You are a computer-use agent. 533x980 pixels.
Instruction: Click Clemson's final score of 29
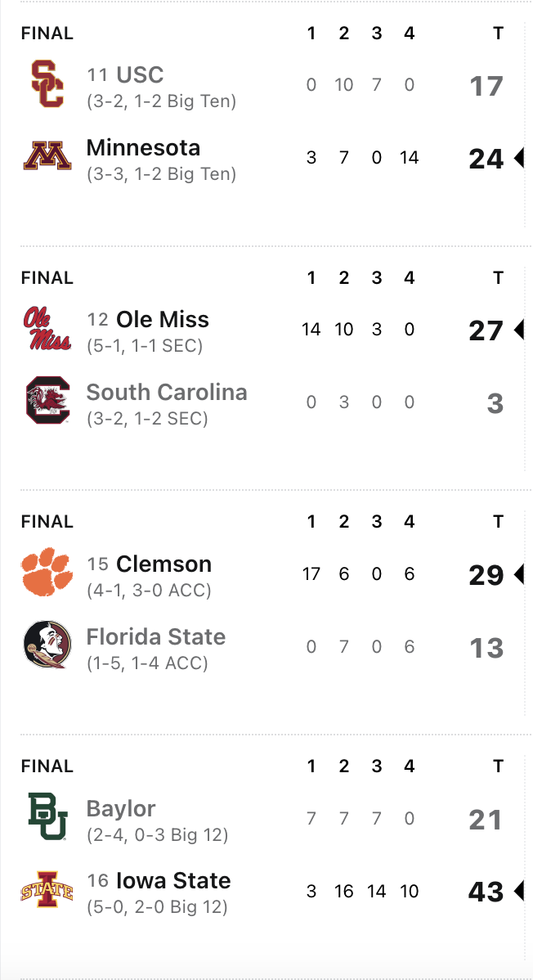486,575
